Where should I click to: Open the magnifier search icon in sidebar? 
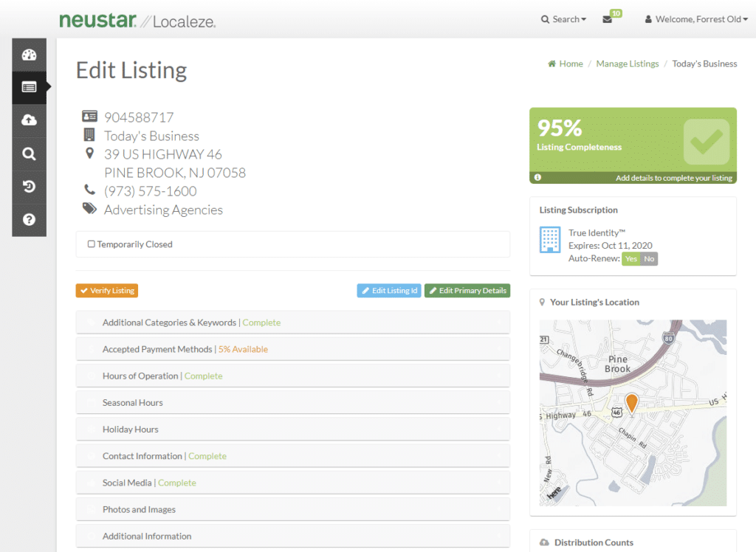coord(29,153)
